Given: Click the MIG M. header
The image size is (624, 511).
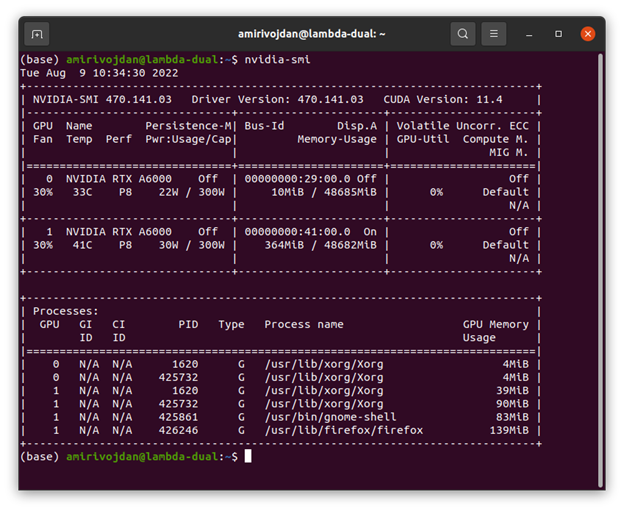Looking at the screenshot, I should pos(509,152).
